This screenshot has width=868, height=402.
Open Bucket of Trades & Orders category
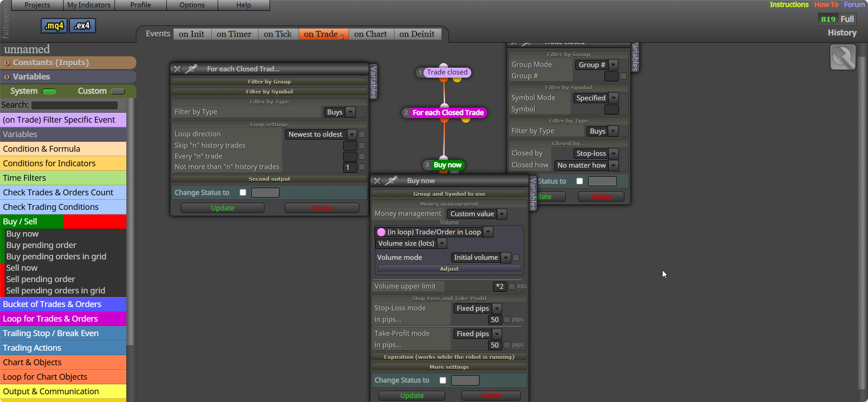pyautogui.click(x=63, y=304)
